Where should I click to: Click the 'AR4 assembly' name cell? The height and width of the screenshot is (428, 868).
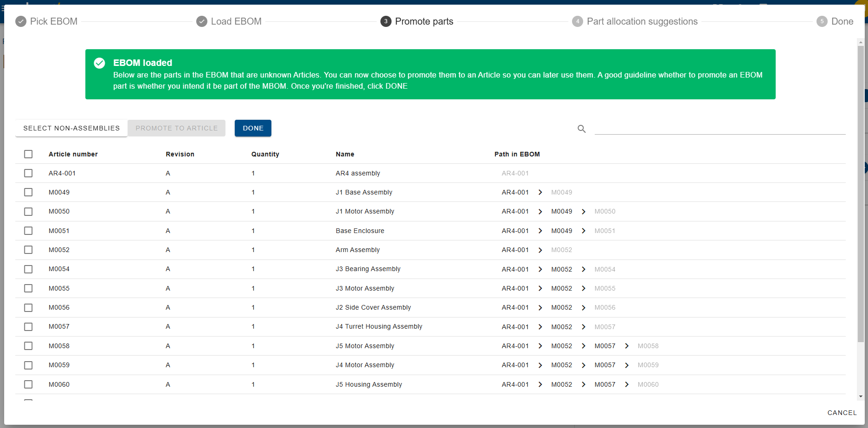point(358,173)
